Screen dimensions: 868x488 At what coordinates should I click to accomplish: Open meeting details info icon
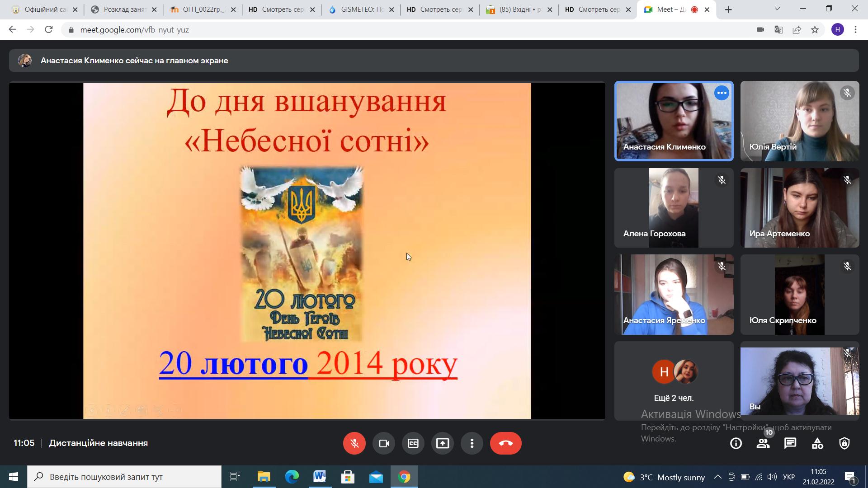click(x=736, y=443)
